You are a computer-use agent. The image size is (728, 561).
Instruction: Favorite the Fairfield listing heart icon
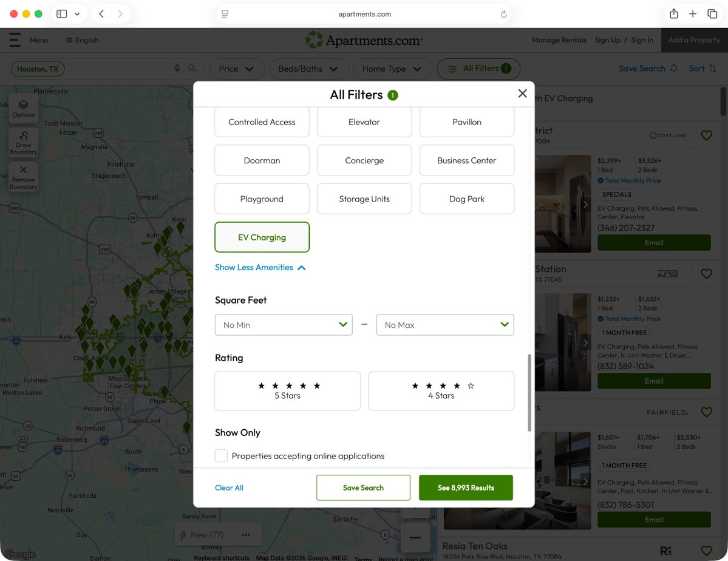[706, 412]
